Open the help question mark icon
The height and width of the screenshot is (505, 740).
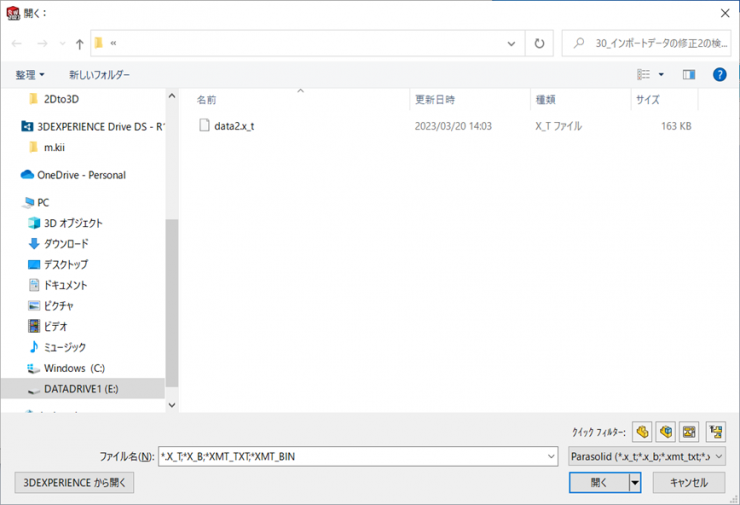719,75
